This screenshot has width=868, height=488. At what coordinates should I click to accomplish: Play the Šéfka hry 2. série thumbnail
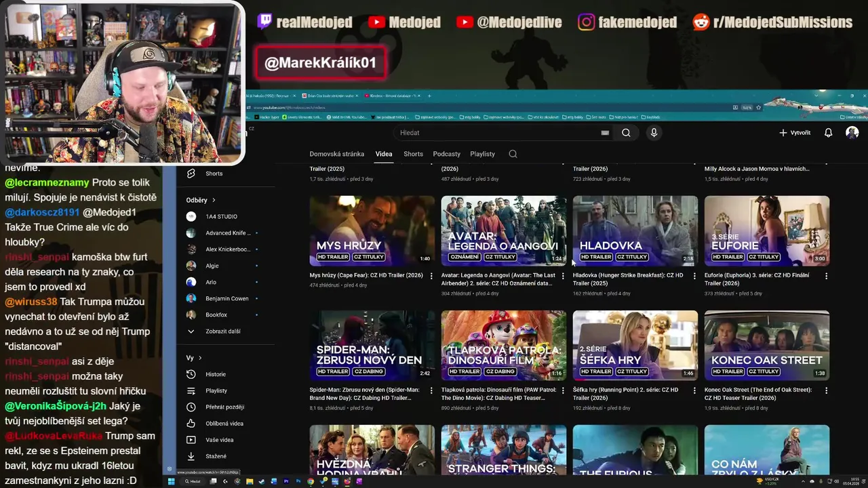coord(635,346)
